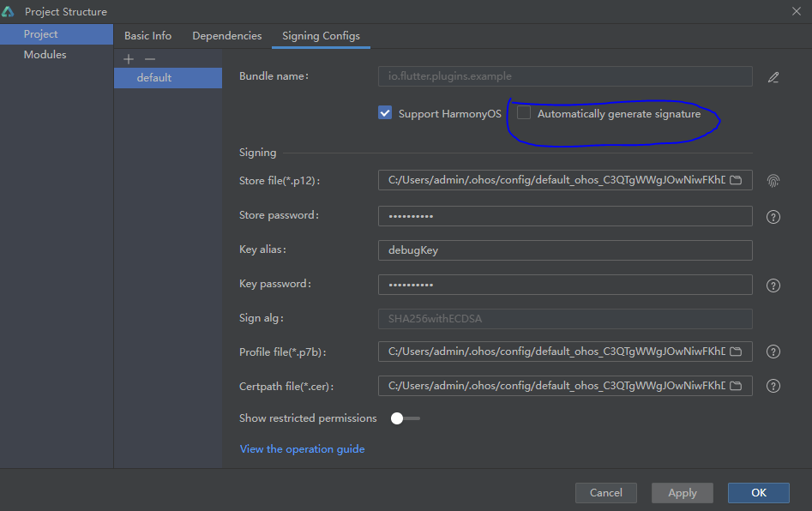Image resolution: width=812 pixels, height=511 pixels.
Task: Click the OK button
Action: tap(759, 493)
